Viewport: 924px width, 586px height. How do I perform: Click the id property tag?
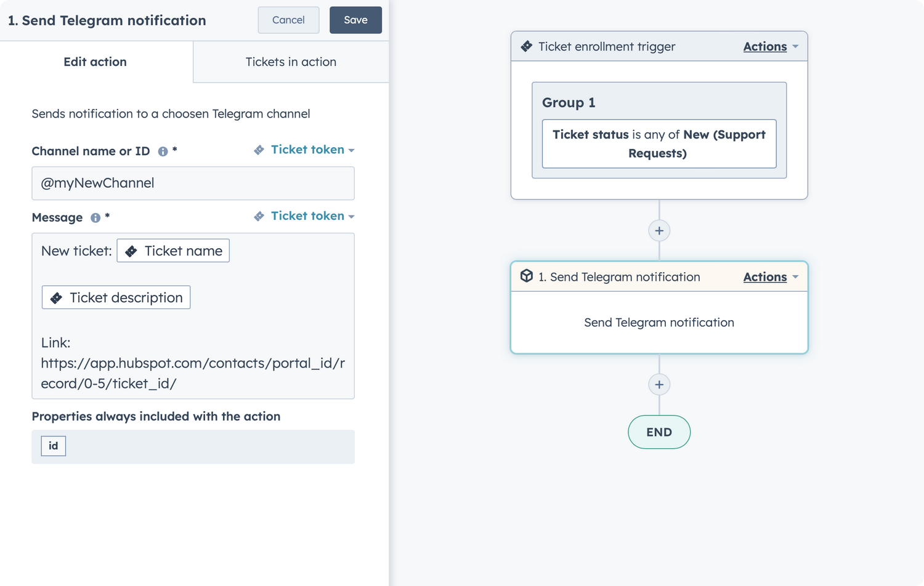(x=53, y=446)
